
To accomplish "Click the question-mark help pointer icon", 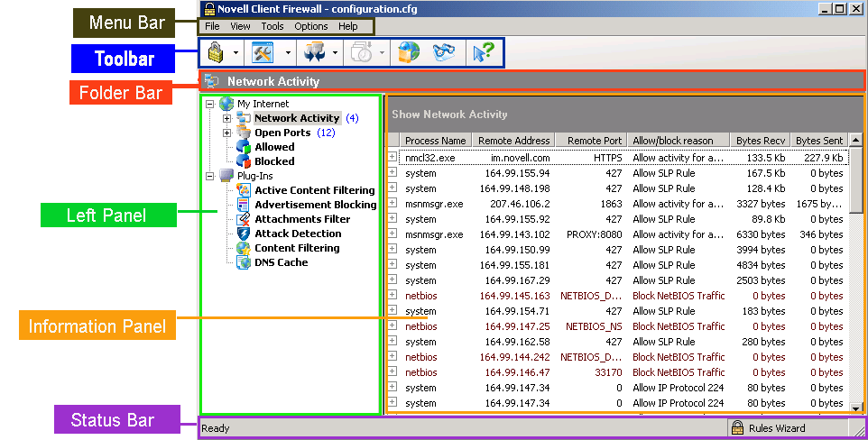I will pyautogui.click(x=483, y=53).
